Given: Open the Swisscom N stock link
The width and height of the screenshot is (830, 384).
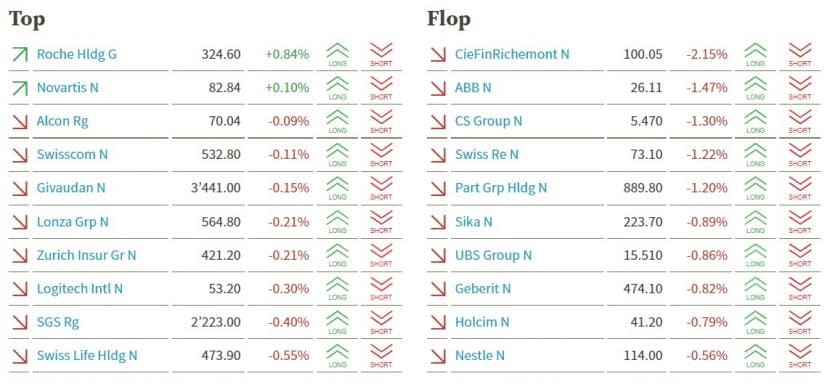Looking at the screenshot, I should coord(72,155).
